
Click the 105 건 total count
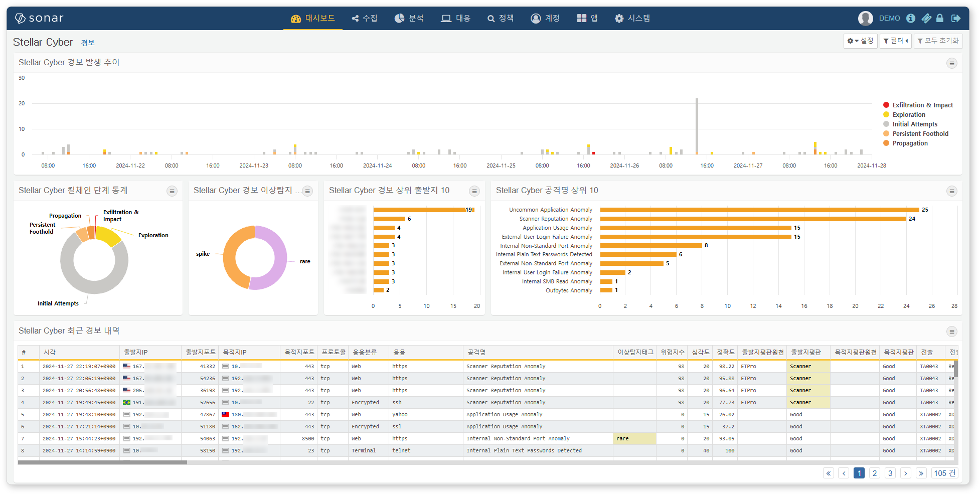click(944, 473)
